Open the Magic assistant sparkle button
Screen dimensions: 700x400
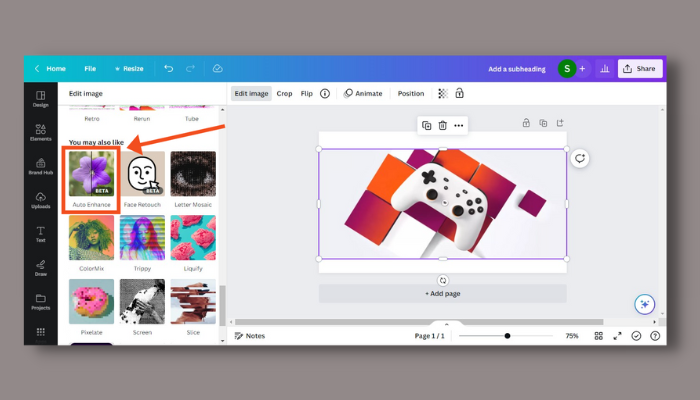[x=645, y=304]
